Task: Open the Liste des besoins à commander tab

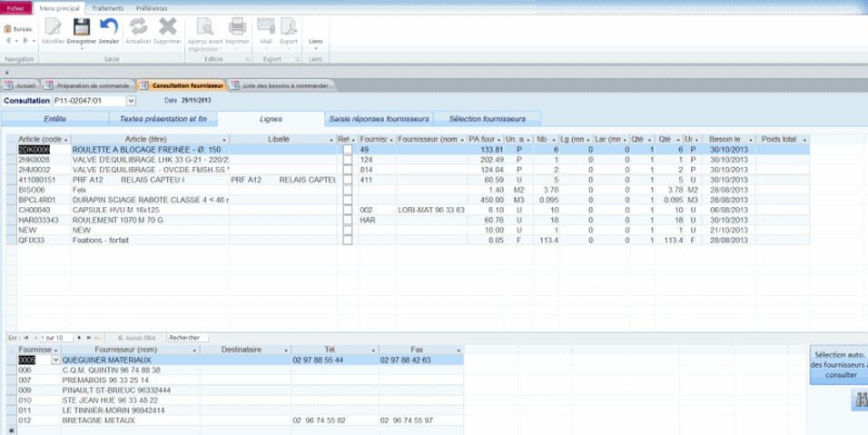Action: tap(281, 85)
